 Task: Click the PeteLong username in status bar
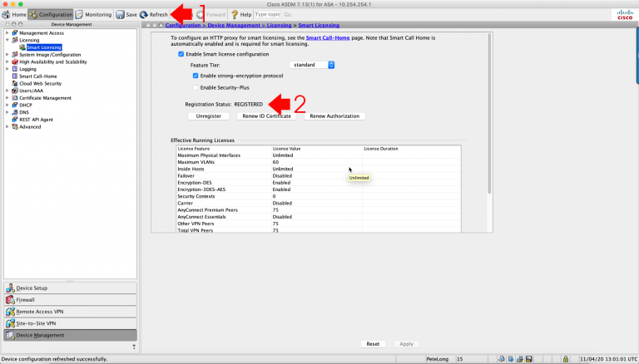(x=438, y=359)
